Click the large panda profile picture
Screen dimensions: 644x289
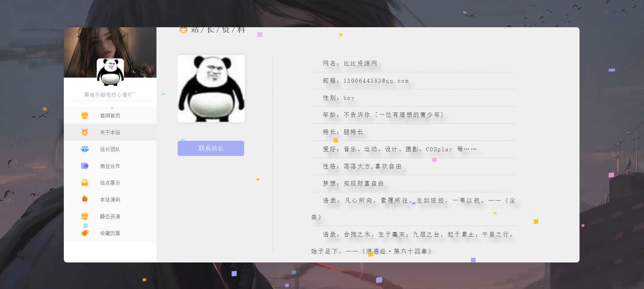(211, 89)
